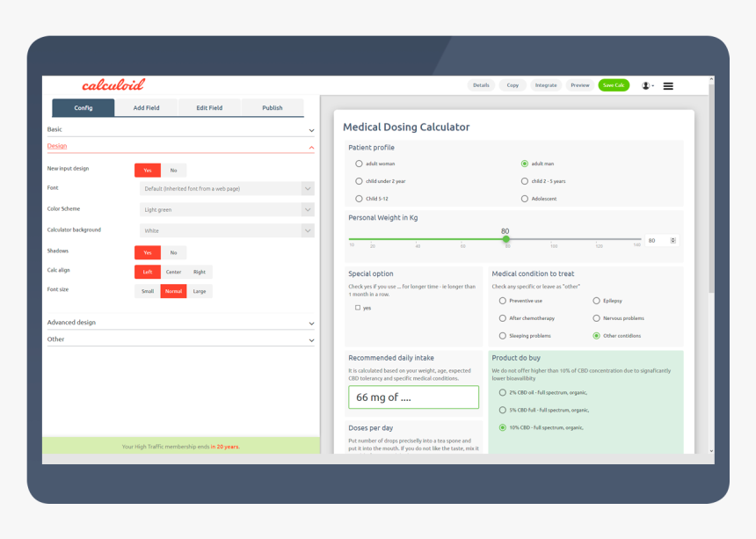Viewport: 756px width, 539px height.
Task: Select the Child 5-12 option
Action: [x=359, y=199]
